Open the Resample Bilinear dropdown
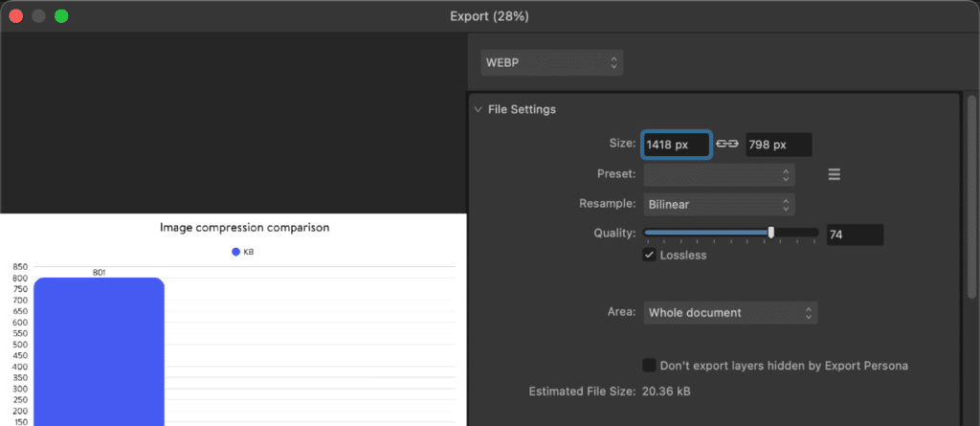 point(719,204)
